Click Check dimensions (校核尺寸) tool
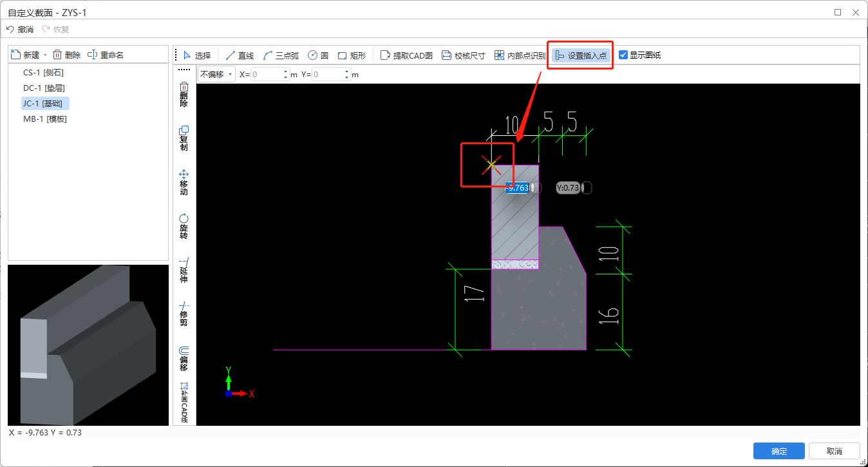This screenshot has height=467, width=868. tap(464, 55)
